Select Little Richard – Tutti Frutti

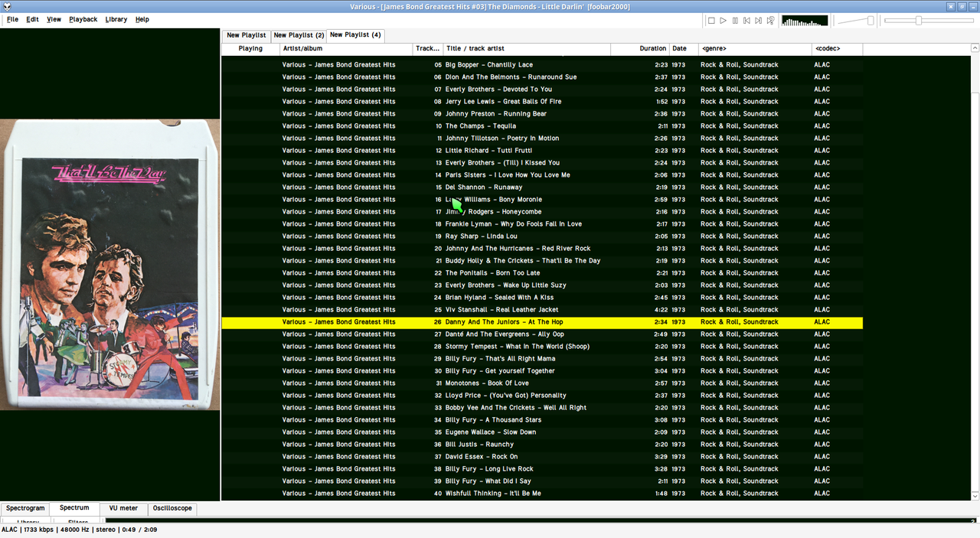[542, 151]
